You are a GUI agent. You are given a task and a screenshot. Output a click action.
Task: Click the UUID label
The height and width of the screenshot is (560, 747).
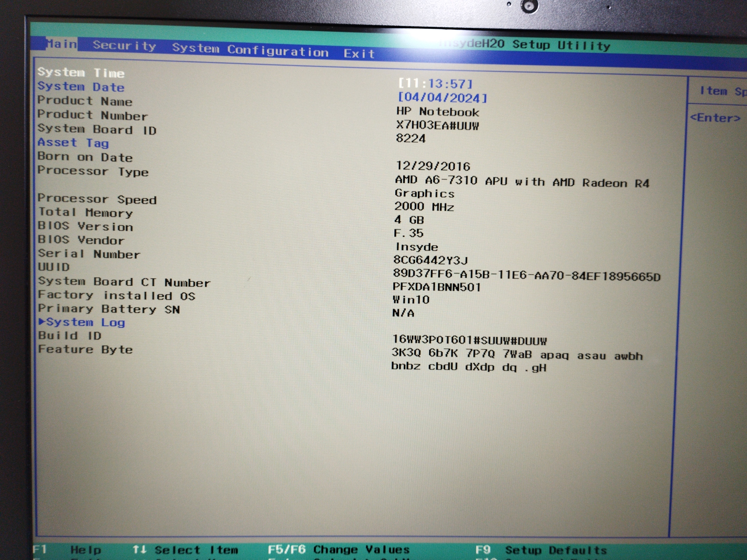click(x=54, y=267)
